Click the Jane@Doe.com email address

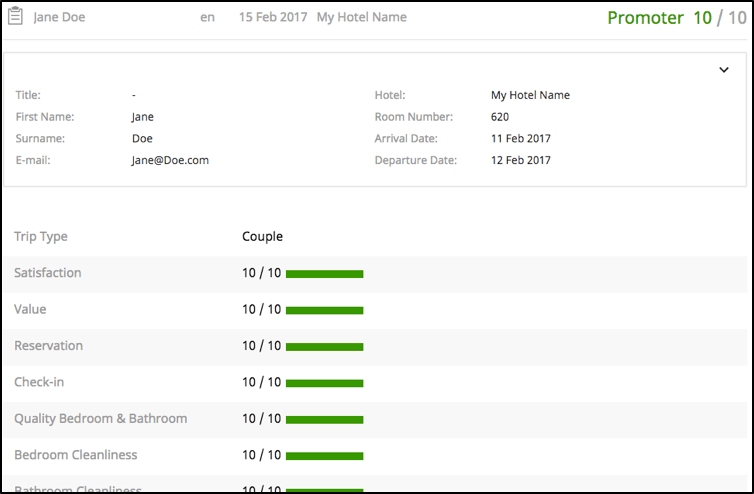[x=170, y=160]
